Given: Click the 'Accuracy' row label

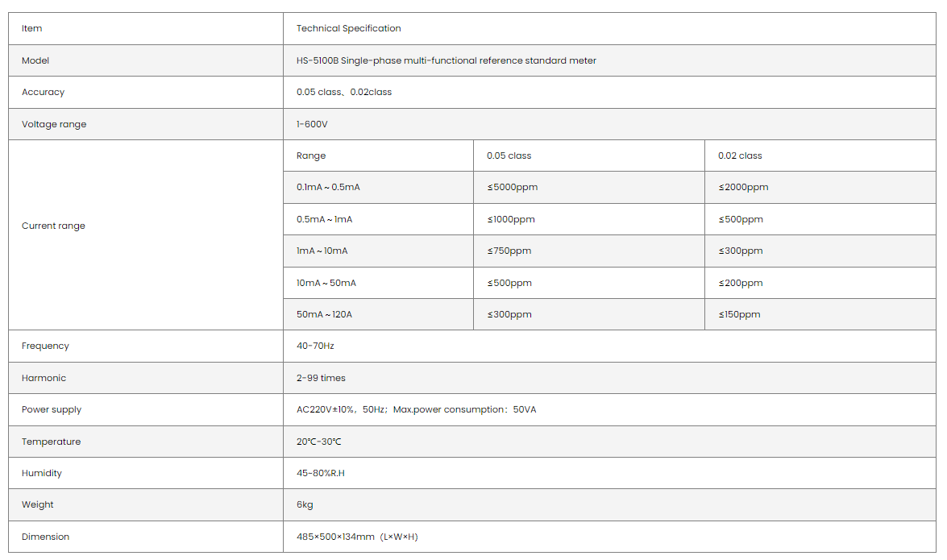Looking at the screenshot, I should (x=43, y=93).
